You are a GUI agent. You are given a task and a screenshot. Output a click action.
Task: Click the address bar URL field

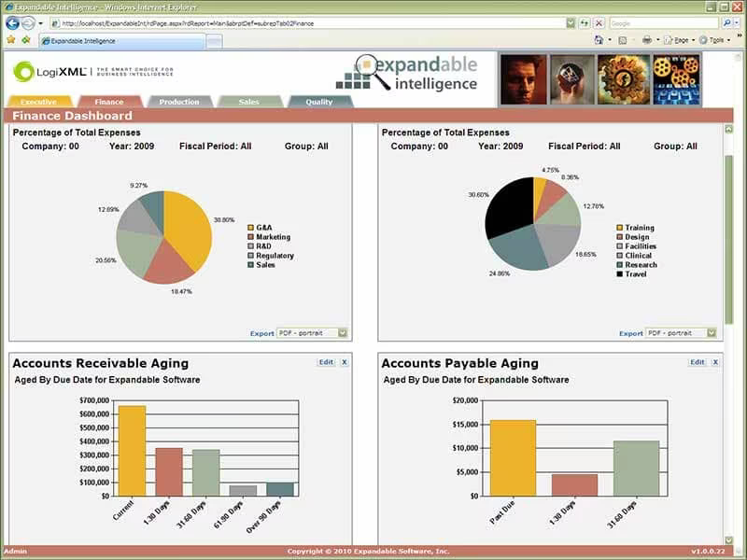point(307,23)
